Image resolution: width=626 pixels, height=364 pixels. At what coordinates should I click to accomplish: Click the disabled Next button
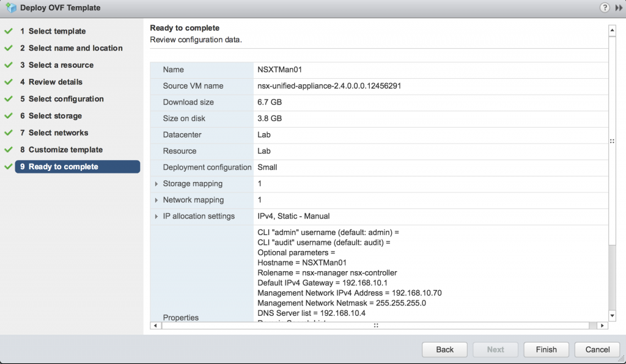pos(495,349)
